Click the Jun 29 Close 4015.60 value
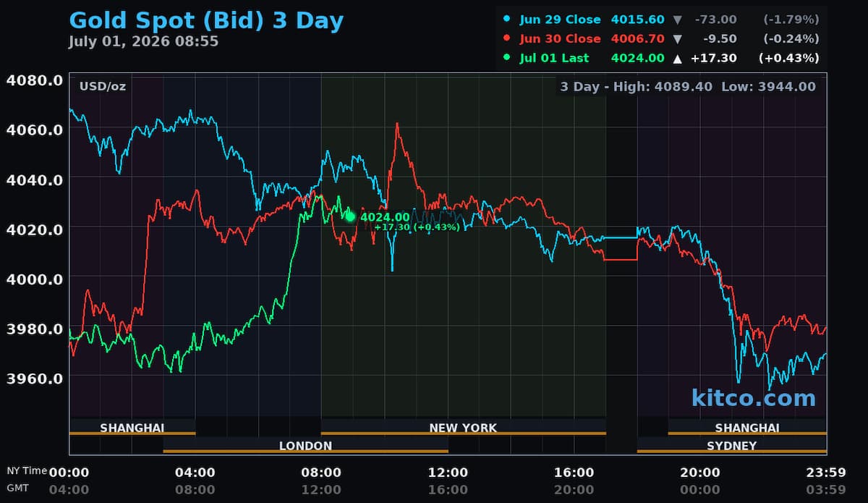 click(637, 20)
